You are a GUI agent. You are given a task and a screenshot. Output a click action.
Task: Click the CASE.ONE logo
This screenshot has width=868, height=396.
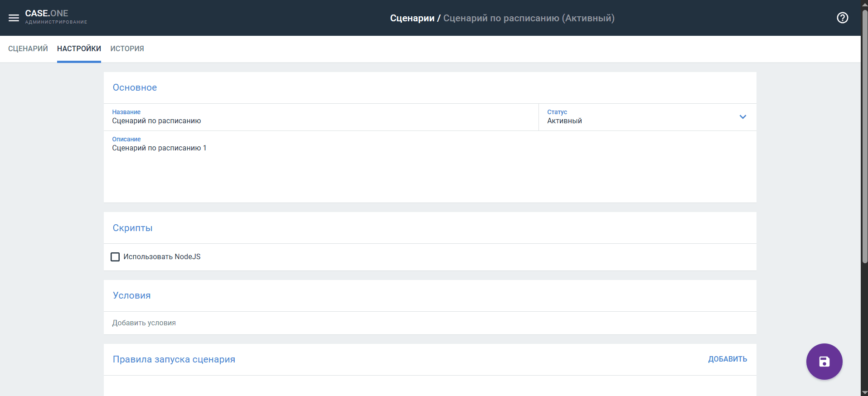point(47,14)
